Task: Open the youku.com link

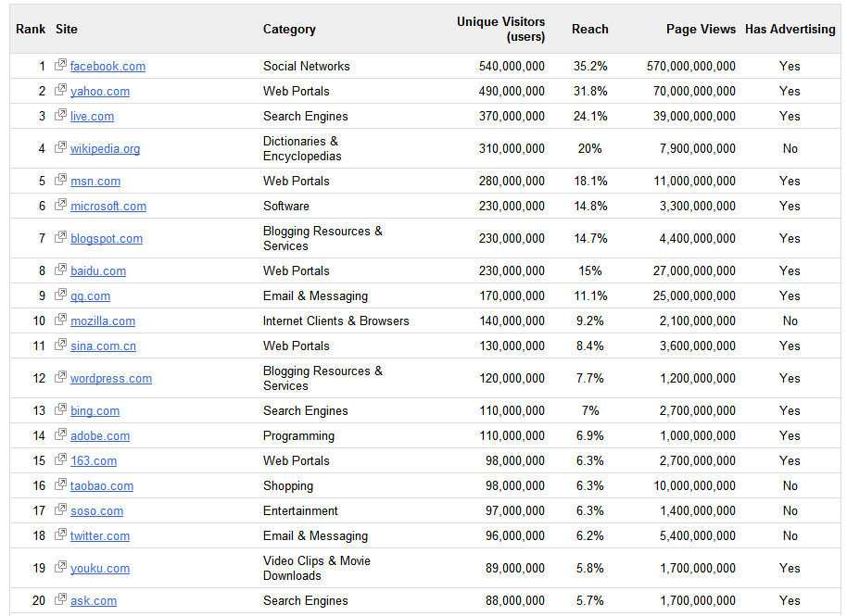Action: tap(100, 569)
